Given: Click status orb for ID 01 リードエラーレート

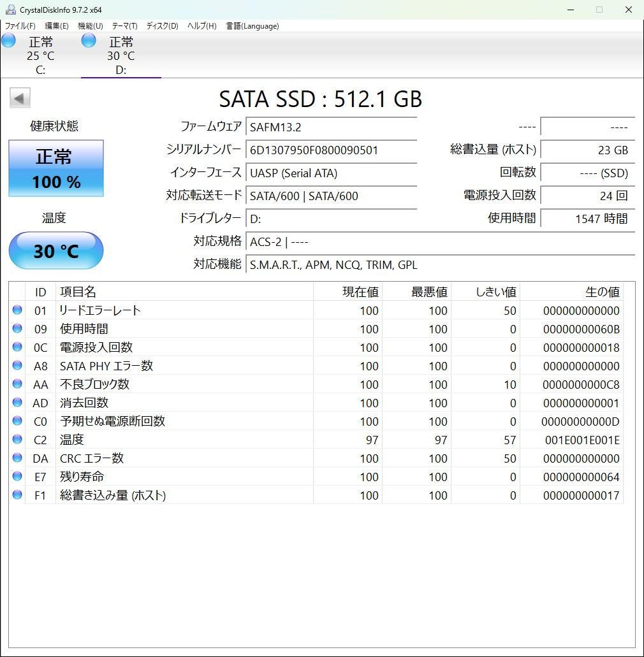Looking at the screenshot, I should point(17,310).
